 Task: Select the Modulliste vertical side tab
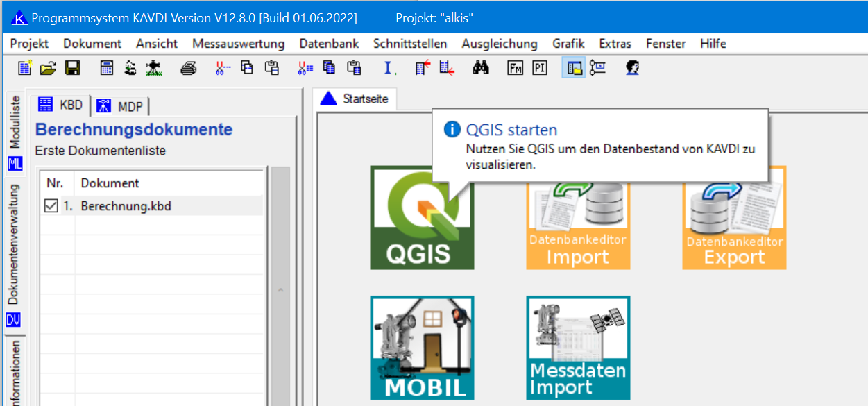[x=15, y=124]
